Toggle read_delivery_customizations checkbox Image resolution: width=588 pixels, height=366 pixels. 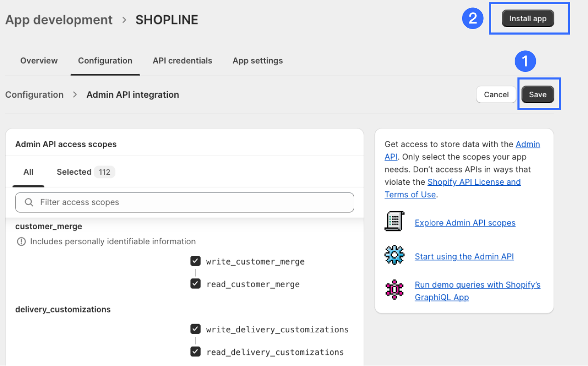click(x=196, y=352)
